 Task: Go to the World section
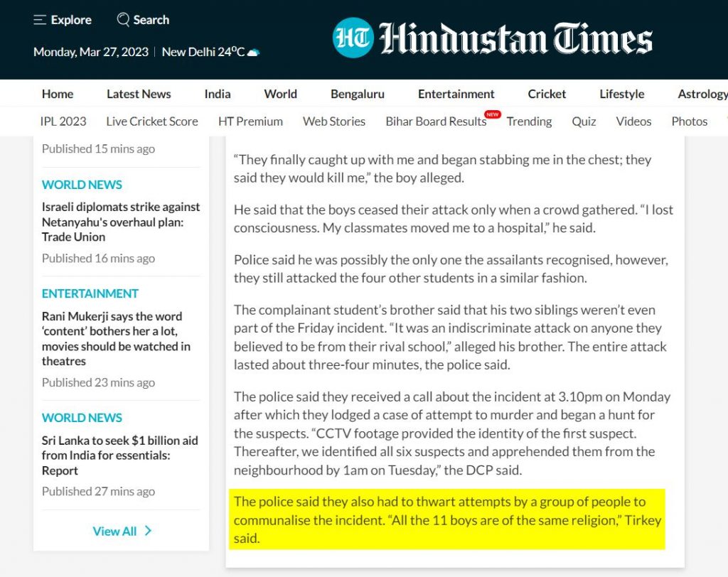[280, 94]
